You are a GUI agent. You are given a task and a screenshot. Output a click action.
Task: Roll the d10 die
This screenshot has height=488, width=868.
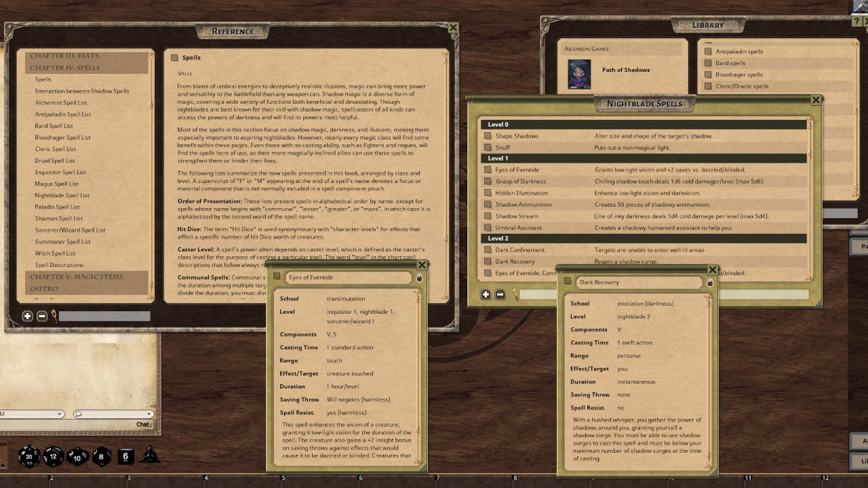click(x=78, y=457)
